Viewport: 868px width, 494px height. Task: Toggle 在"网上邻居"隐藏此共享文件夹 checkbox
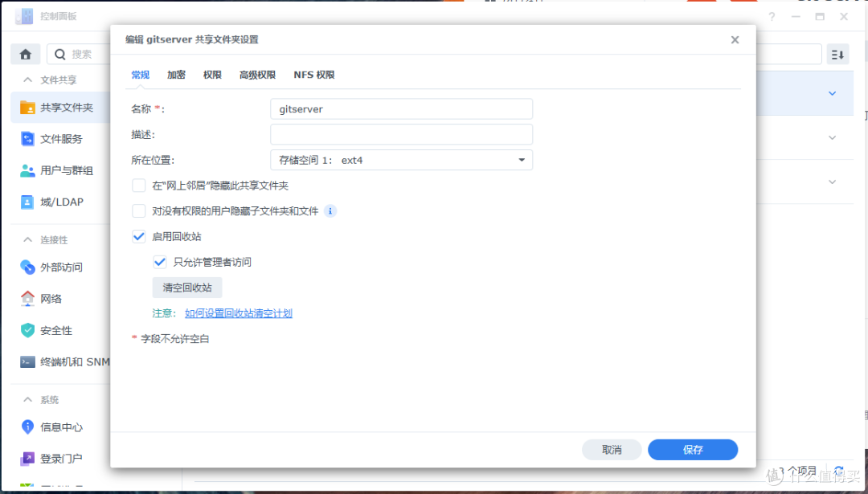[x=138, y=186]
